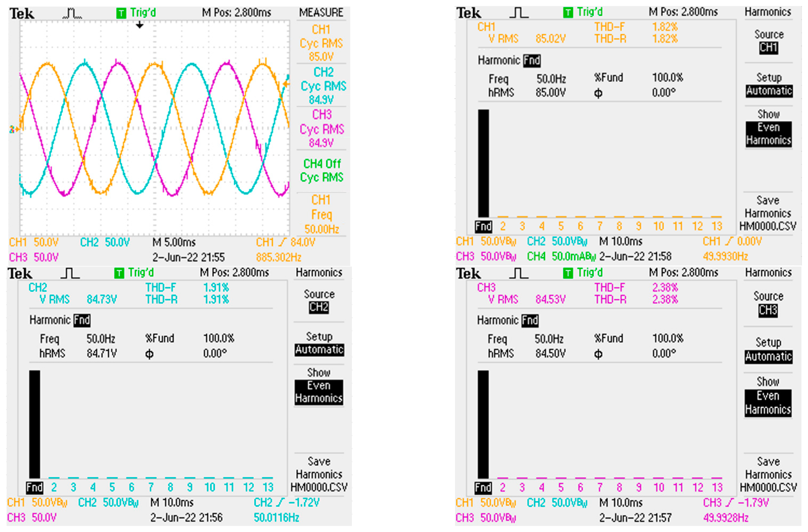Screen dimensions: 808x532
Task: Toggle Show Even Harmonics on CH2 screen
Action: click(319, 386)
